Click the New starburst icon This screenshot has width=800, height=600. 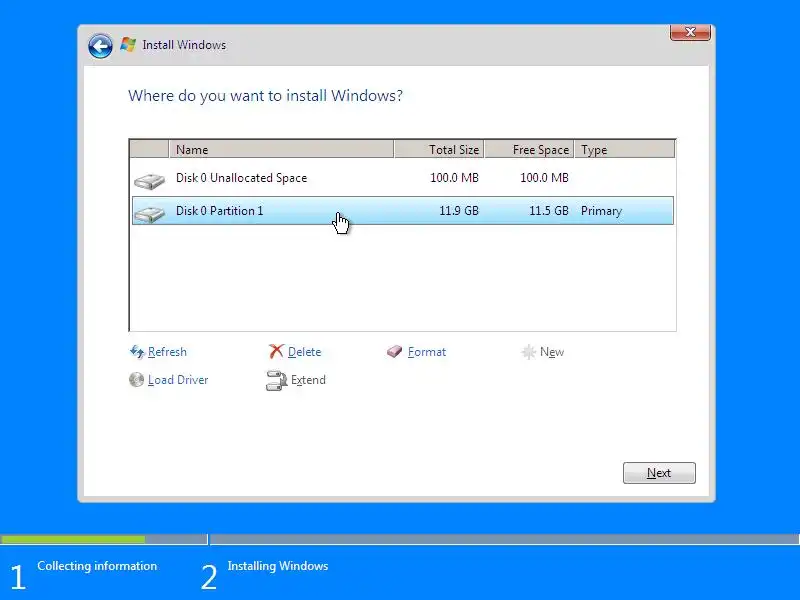pyautogui.click(x=529, y=352)
